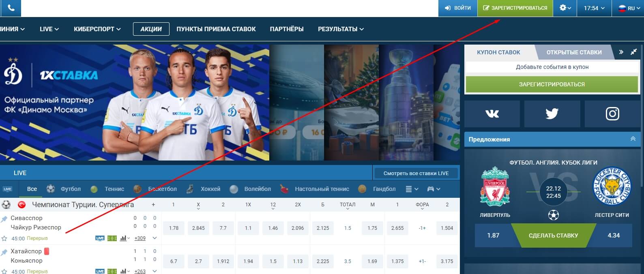Viewport: 644px width, 274px height.
Task: Open LIVE stream icon for Сивасспор match
Action: (x=100, y=238)
